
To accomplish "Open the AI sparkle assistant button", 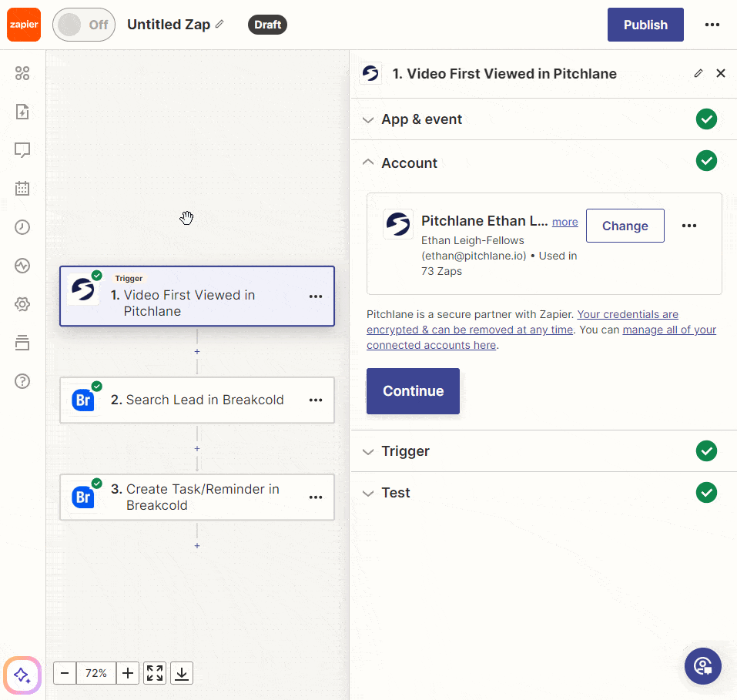I will coord(22,675).
